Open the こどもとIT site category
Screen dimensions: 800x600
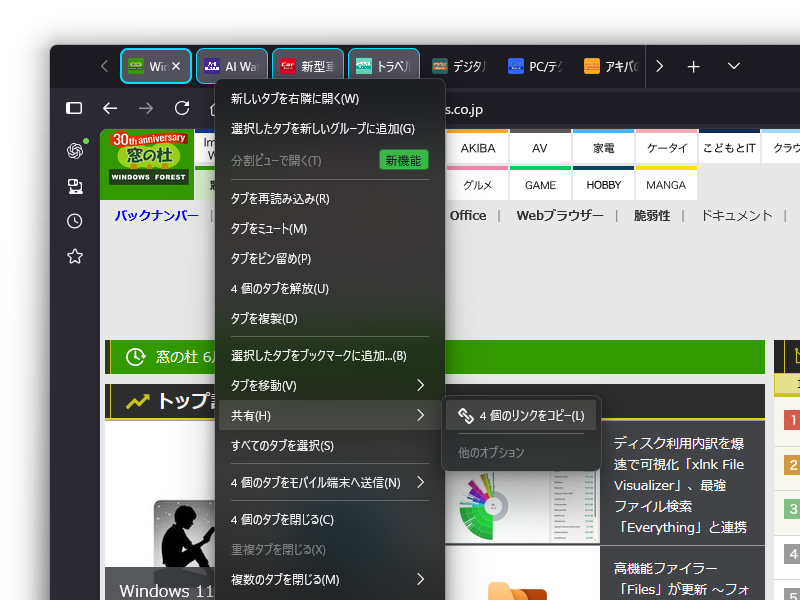pos(729,147)
